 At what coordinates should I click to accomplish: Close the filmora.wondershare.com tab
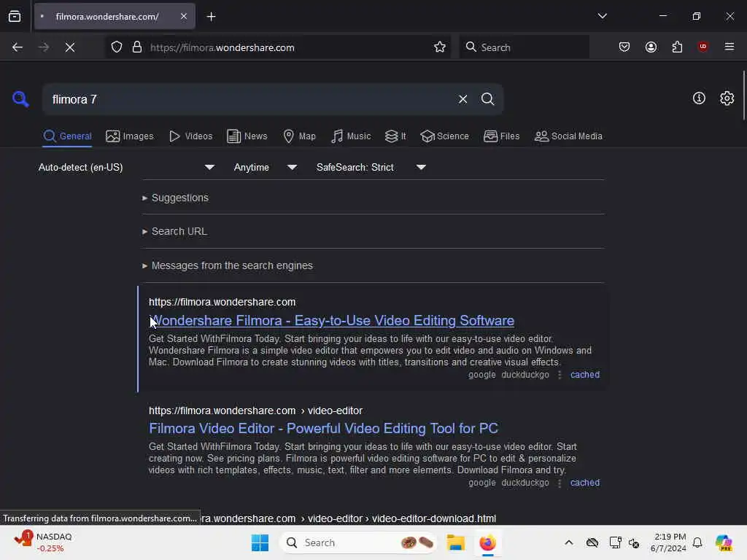pyautogui.click(x=184, y=17)
